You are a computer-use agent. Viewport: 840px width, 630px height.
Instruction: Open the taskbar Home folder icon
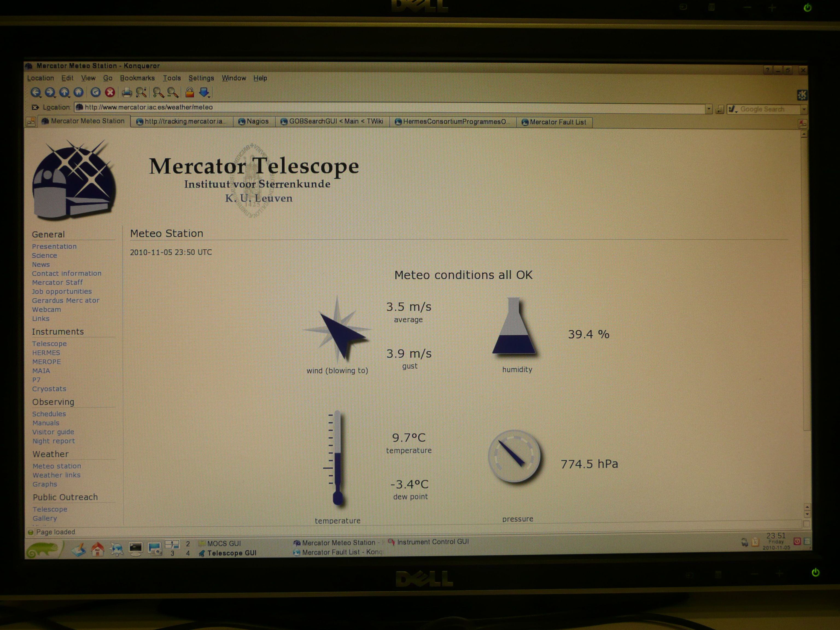tap(98, 550)
